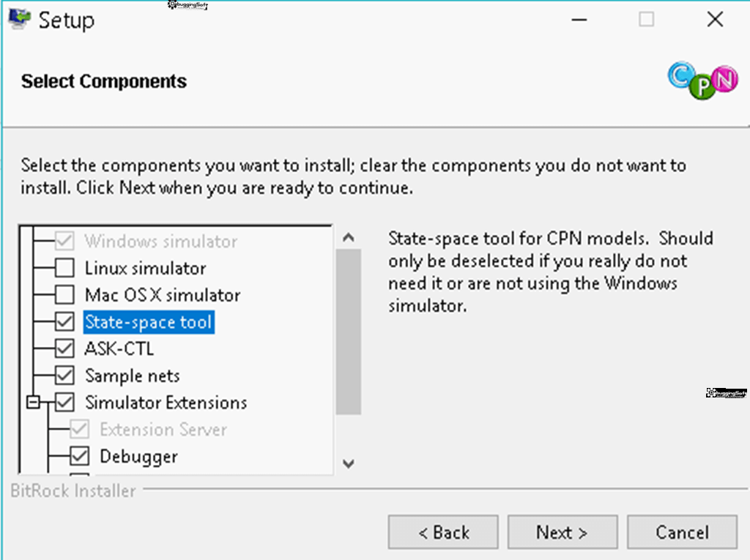
Task: Select the Sample nets item label
Action: point(133,376)
